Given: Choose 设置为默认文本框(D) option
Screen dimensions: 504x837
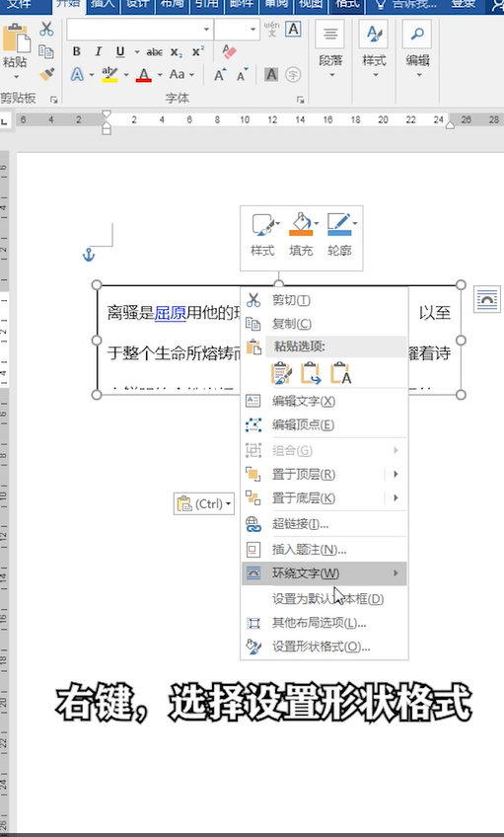Looking at the screenshot, I should tap(324, 599).
